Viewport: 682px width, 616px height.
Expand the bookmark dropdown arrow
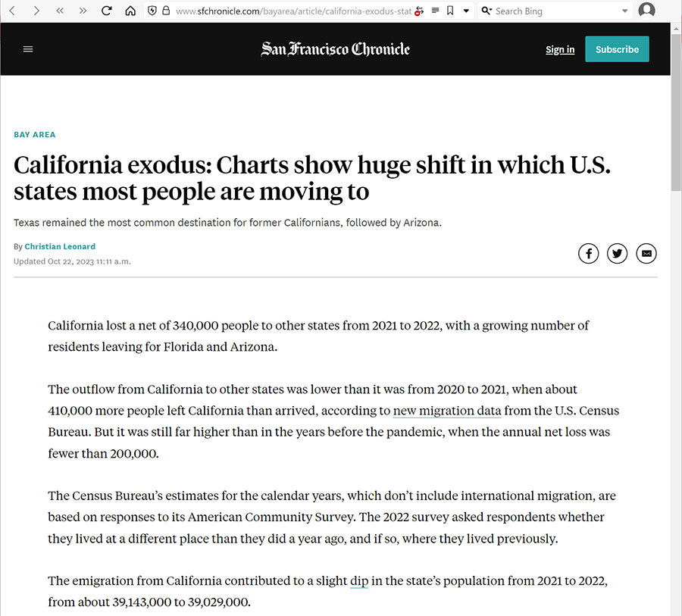[466, 11]
